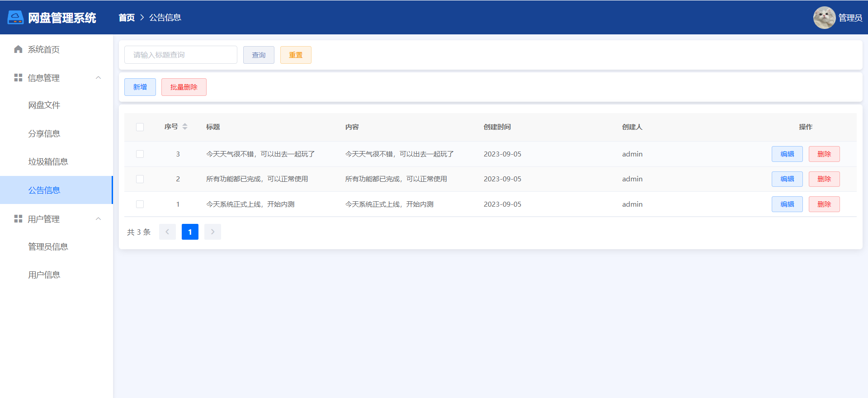The image size is (868, 398).
Task: Click the 新增 add button
Action: pyautogui.click(x=140, y=87)
